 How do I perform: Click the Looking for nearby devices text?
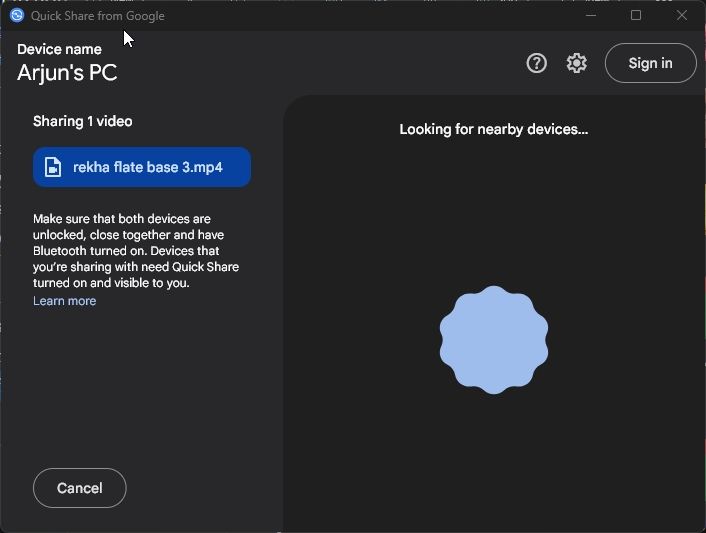click(x=493, y=130)
